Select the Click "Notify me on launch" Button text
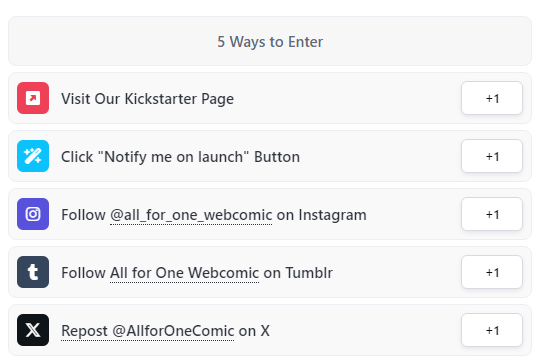540x362 pixels. pos(180,157)
